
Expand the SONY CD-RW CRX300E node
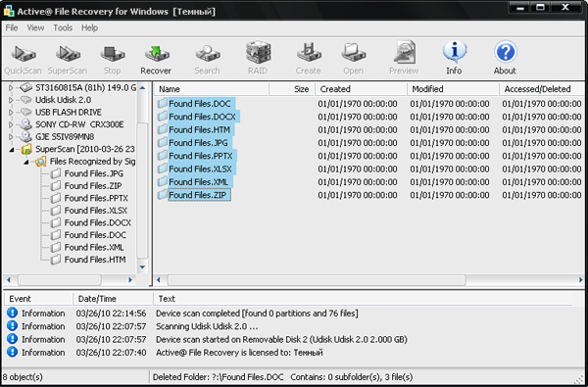(x=11, y=124)
